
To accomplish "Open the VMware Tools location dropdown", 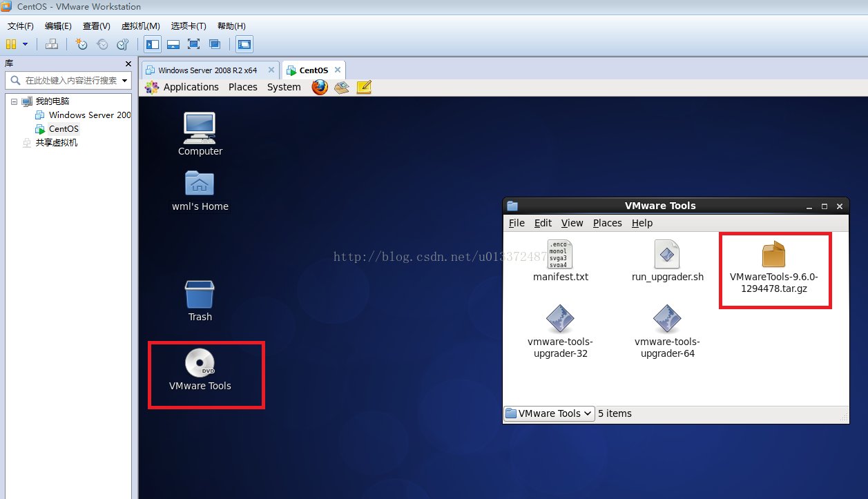I will pyautogui.click(x=550, y=413).
